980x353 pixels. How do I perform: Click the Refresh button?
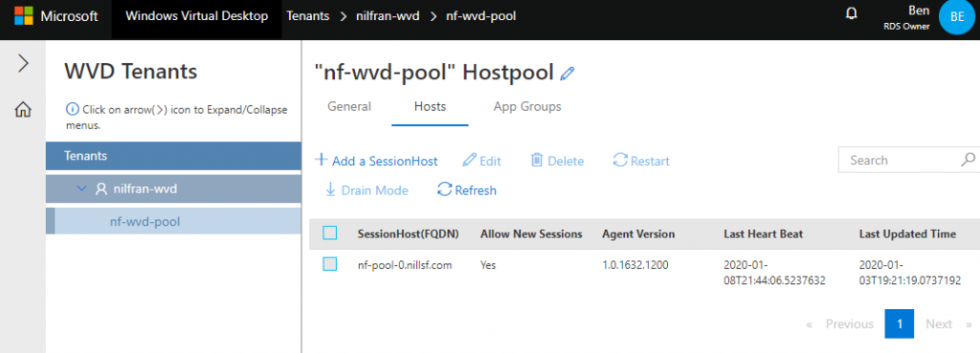pos(466,190)
